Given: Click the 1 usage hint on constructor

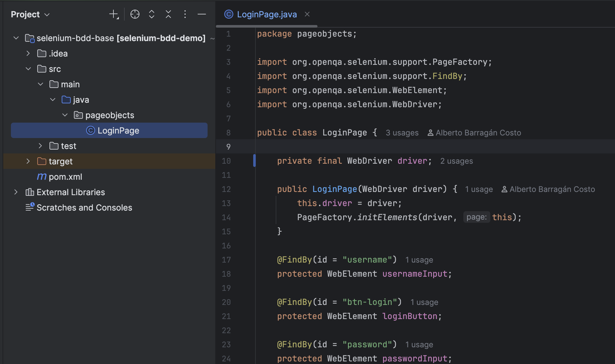Looking at the screenshot, I should (x=479, y=189).
